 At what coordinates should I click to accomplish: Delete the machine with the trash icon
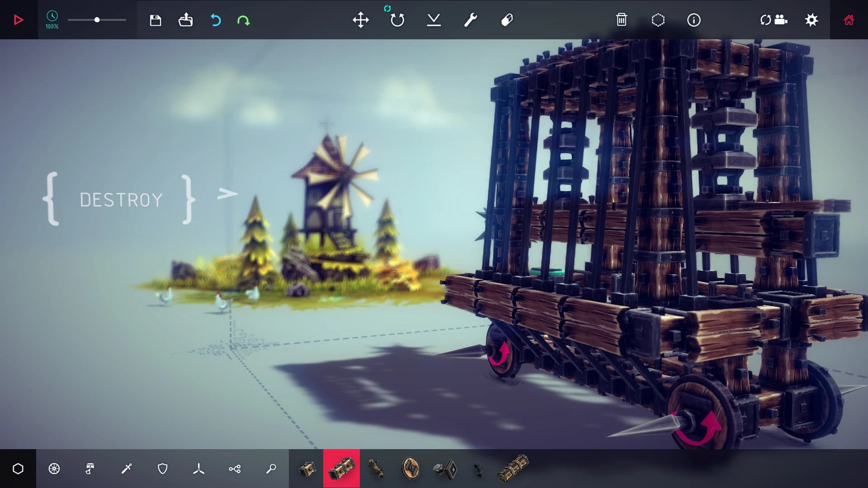click(622, 20)
